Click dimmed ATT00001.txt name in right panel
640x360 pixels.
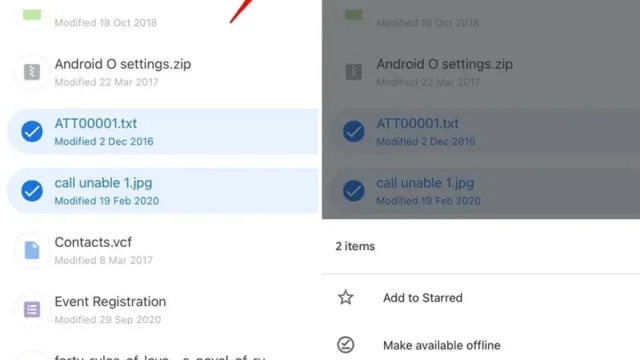click(x=418, y=123)
